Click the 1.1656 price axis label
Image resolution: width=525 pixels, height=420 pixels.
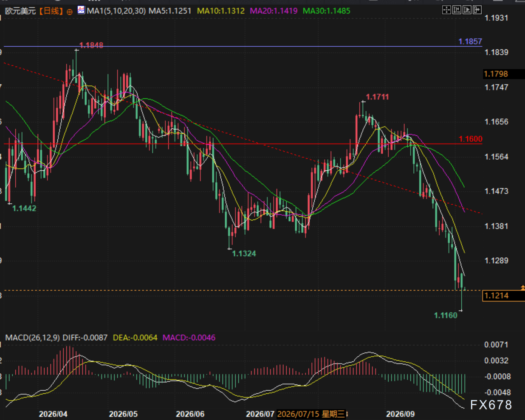point(496,122)
